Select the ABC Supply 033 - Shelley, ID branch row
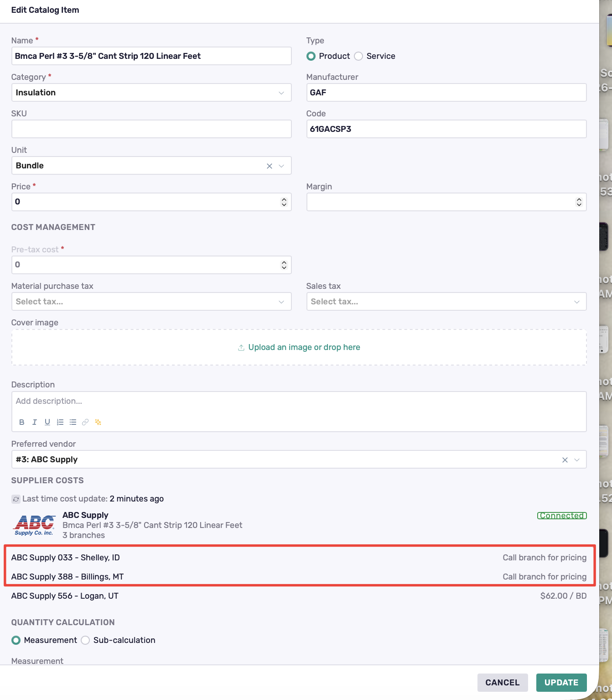612x700 pixels. pos(299,558)
